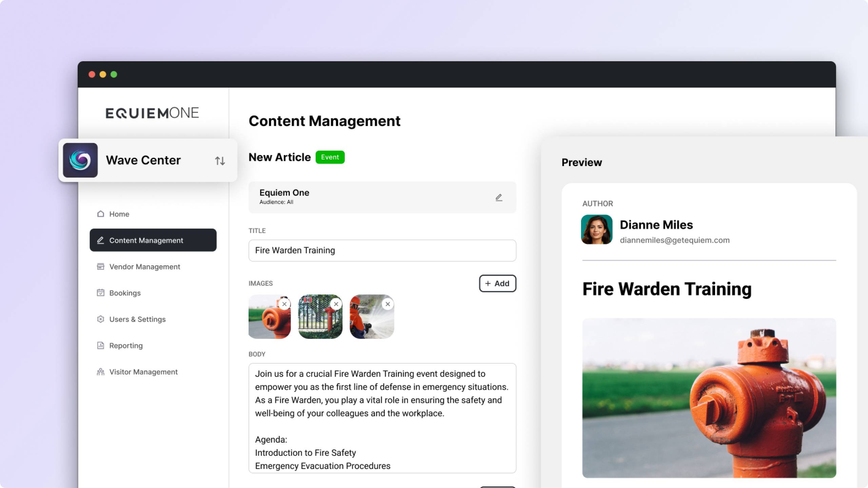Click the Users & Settings gear icon
The image size is (868, 488).
101,319
